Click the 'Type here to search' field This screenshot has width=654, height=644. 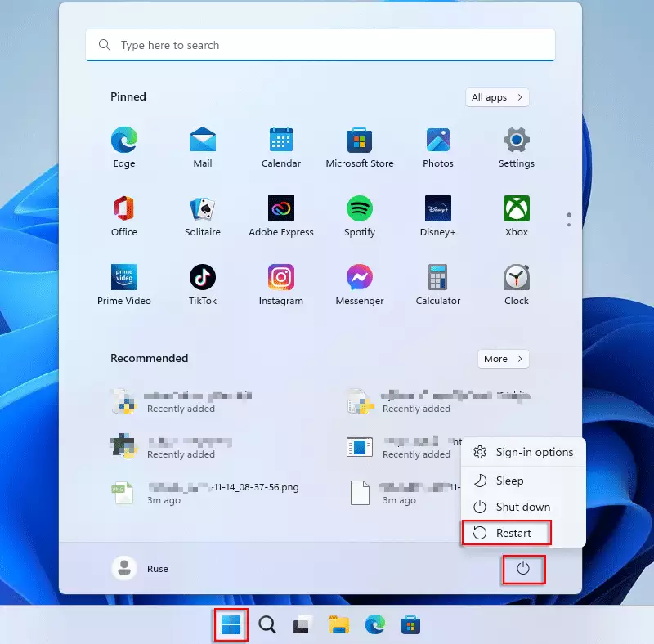320,46
